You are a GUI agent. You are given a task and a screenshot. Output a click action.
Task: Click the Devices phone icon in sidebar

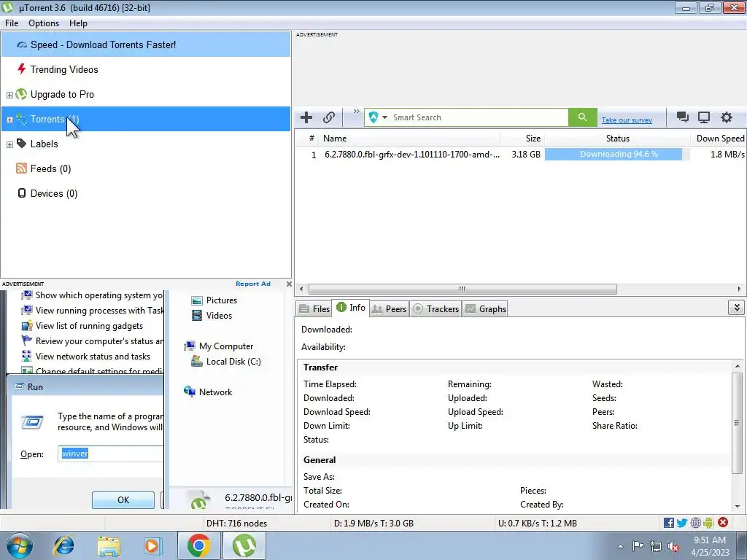pyautogui.click(x=21, y=192)
